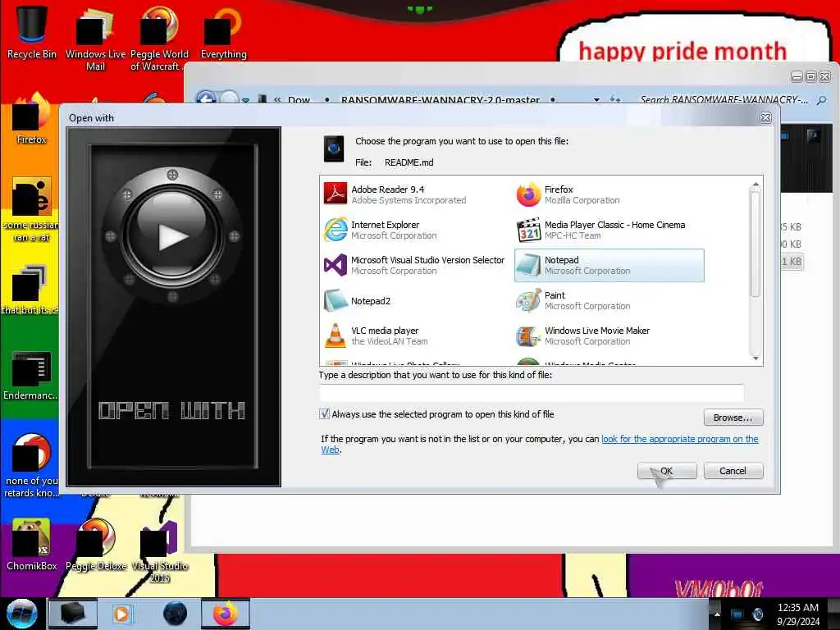Close the Open with dialog
Screen dimensions: 840x630
[x=766, y=118]
